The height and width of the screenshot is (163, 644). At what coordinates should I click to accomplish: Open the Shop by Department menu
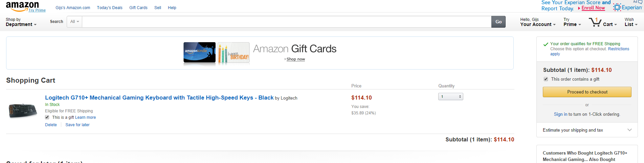click(21, 22)
